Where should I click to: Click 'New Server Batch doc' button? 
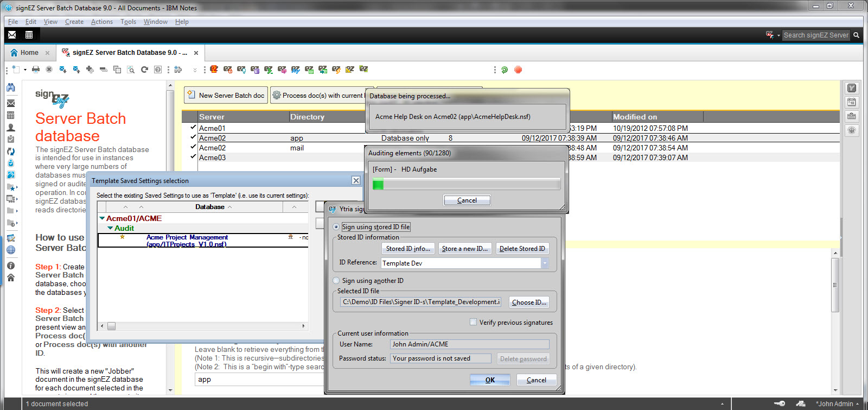tap(226, 95)
